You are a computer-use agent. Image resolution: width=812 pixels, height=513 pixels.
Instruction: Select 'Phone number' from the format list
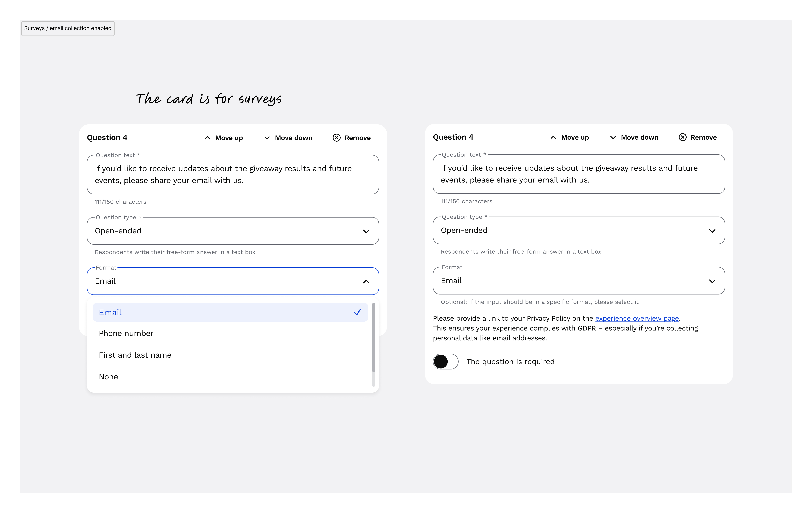[x=126, y=333]
